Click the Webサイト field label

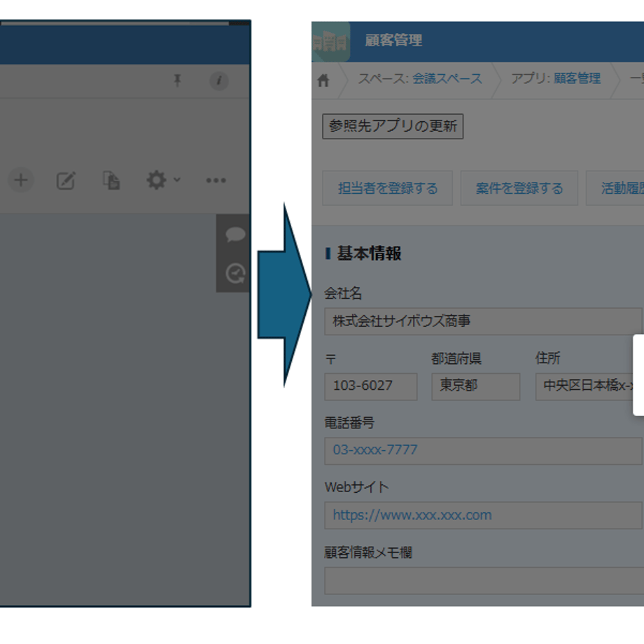pos(356,487)
